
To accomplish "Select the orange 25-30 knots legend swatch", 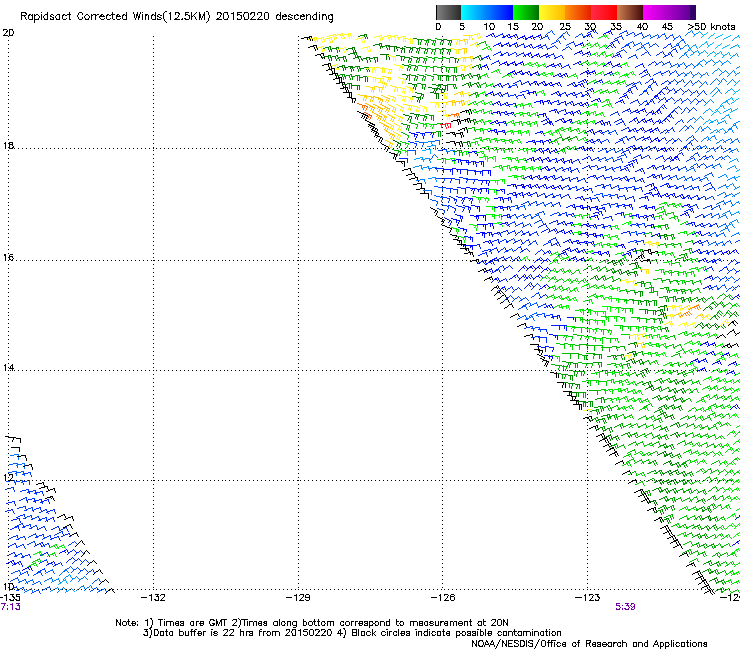I will (x=578, y=12).
